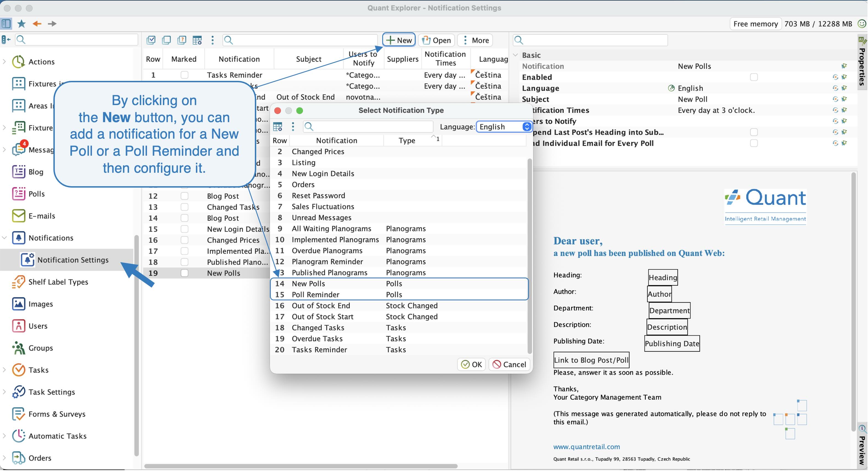Mark the row 16 Changed Prices checkbox
The image size is (868, 472).
(184, 240)
